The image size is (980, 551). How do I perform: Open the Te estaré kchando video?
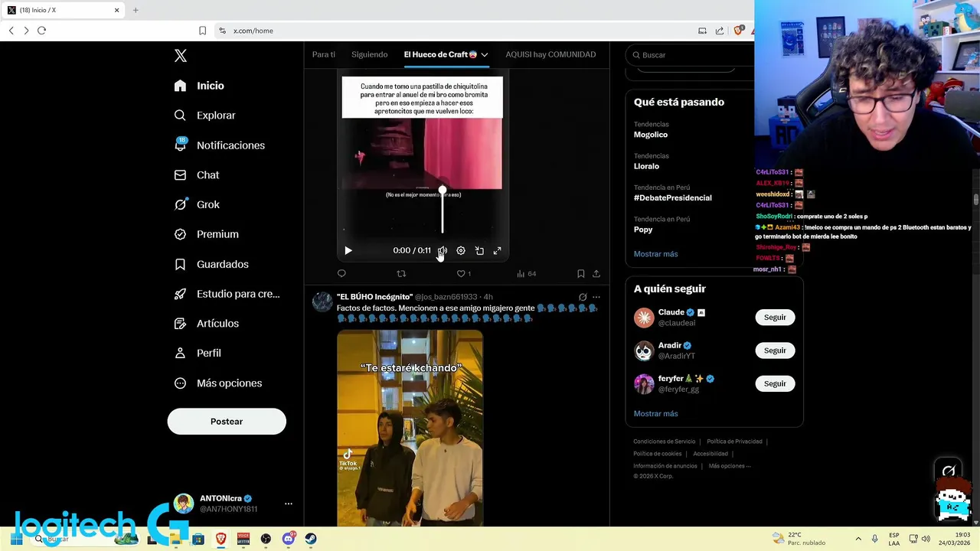pos(410,429)
